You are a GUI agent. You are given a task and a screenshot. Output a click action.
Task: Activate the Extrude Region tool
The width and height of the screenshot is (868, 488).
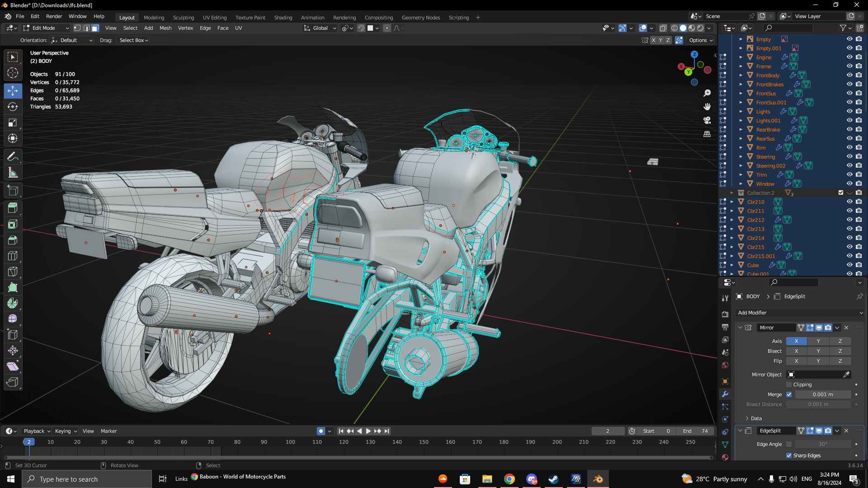click(x=13, y=208)
